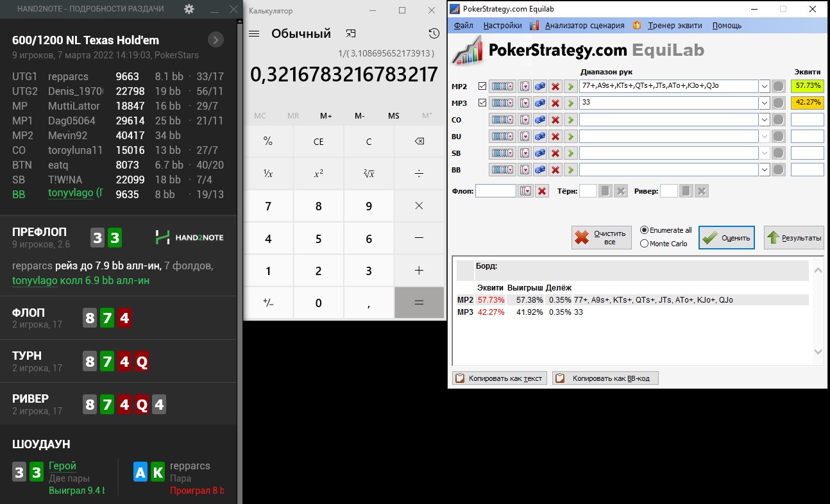This screenshot has width=830, height=504.
Task: Open Файл menu in Equilab
Action: (x=464, y=26)
